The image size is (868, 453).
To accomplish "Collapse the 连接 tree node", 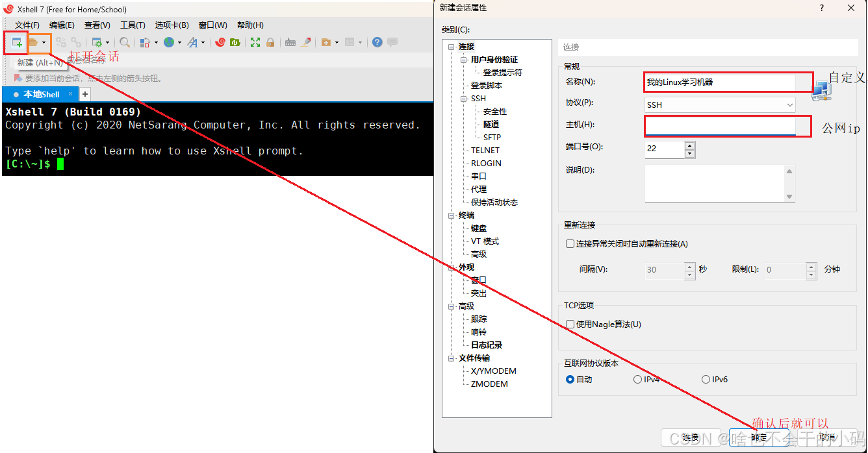I will pos(452,46).
